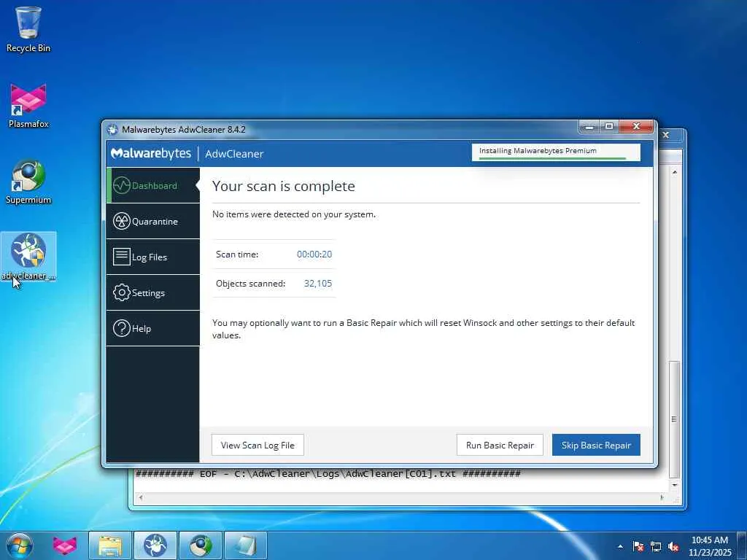Select the Recycle Bin desktop icon
Image resolution: width=747 pixels, height=560 pixels.
tap(28, 29)
